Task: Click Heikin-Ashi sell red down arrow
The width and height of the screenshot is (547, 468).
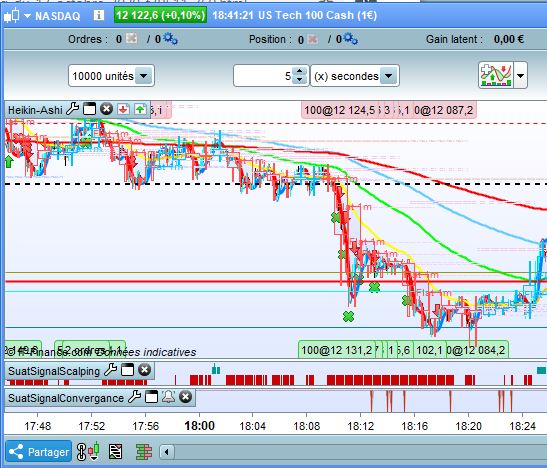Action: 123,109
